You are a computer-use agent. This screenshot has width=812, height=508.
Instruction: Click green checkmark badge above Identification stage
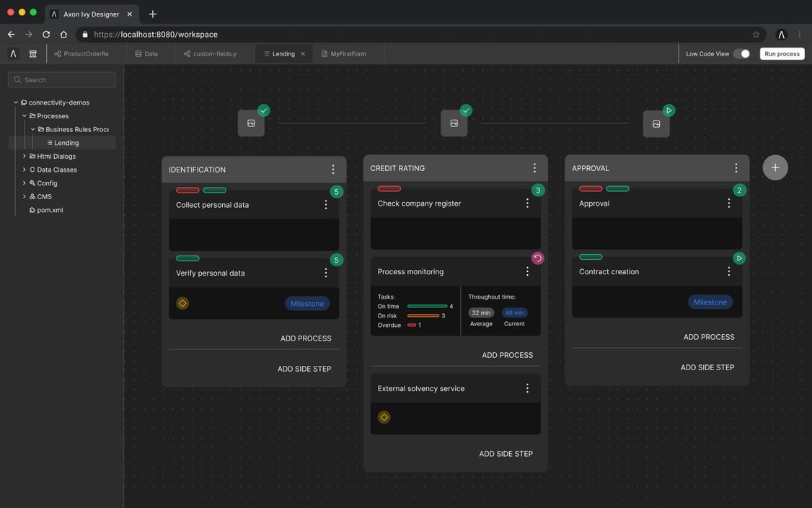[264, 110]
